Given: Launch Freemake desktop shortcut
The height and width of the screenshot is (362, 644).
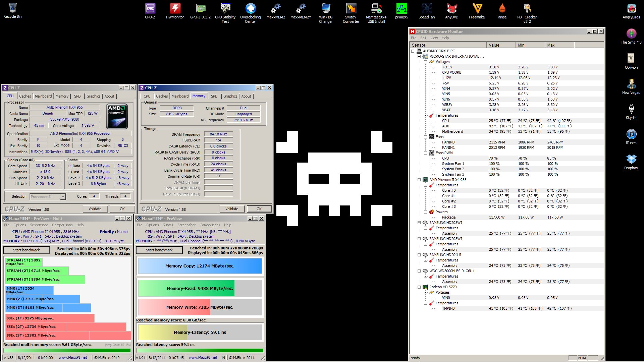Looking at the screenshot, I should (477, 11).
